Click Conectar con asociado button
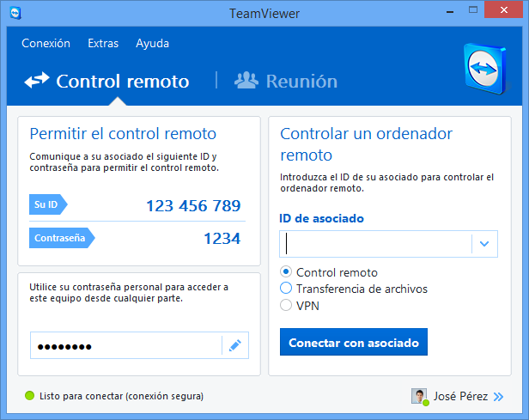The image size is (529, 420). pos(354,342)
